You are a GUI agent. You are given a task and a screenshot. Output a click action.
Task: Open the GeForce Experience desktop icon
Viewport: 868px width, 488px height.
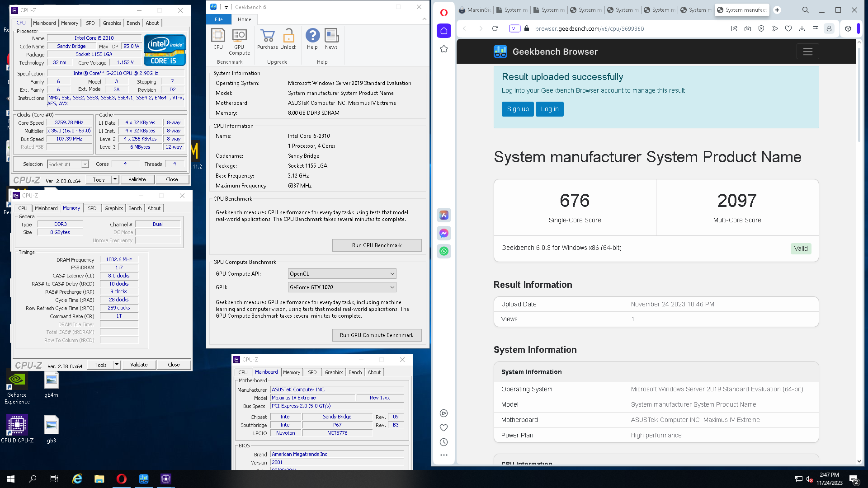[17, 387]
